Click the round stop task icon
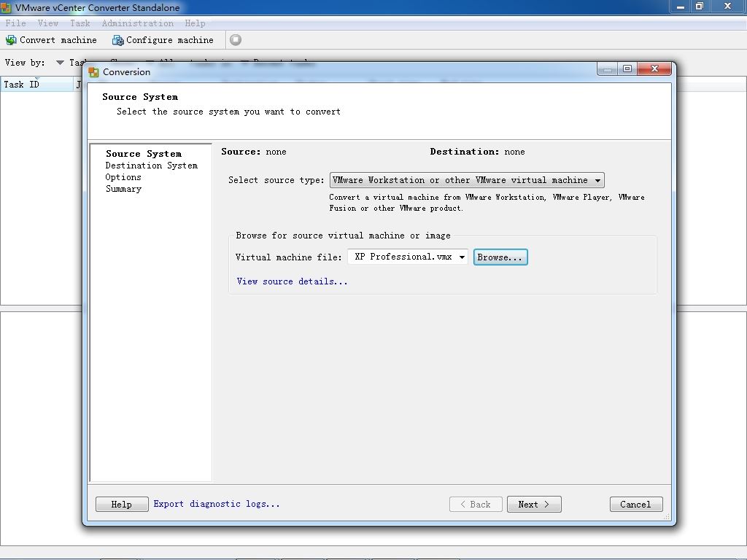Screen dimensions: 747x560 (x=236, y=40)
